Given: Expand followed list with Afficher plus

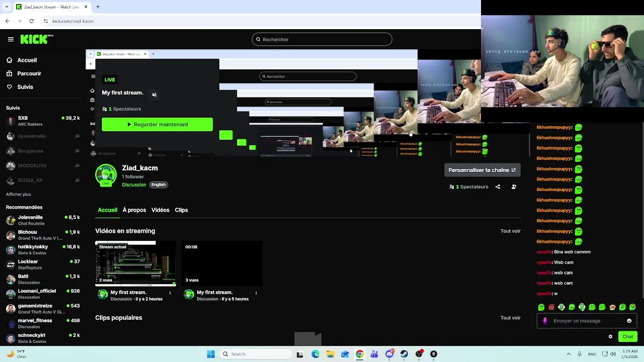Looking at the screenshot, I should pyautogui.click(x=19, y=195).
